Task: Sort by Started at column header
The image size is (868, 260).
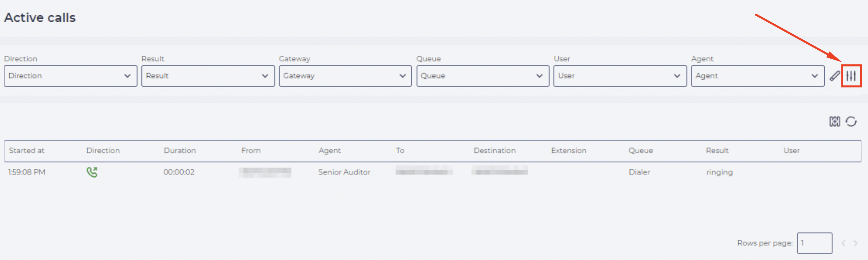Action: pos(27,150)
